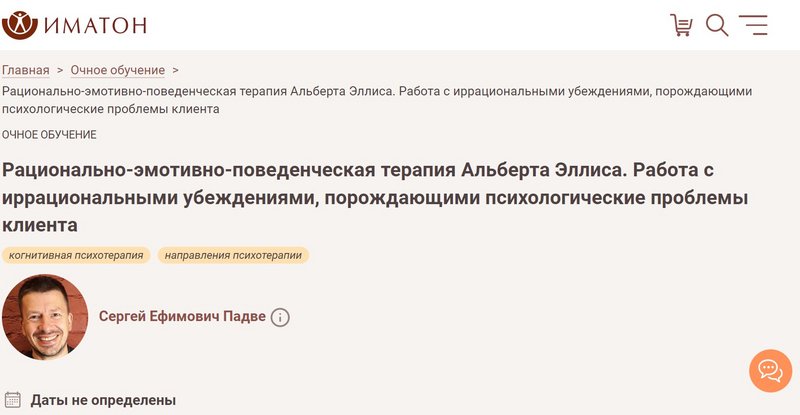Click the arrow separator after Очное обучение
Screen dimensions: 800x415
point(175,70)
